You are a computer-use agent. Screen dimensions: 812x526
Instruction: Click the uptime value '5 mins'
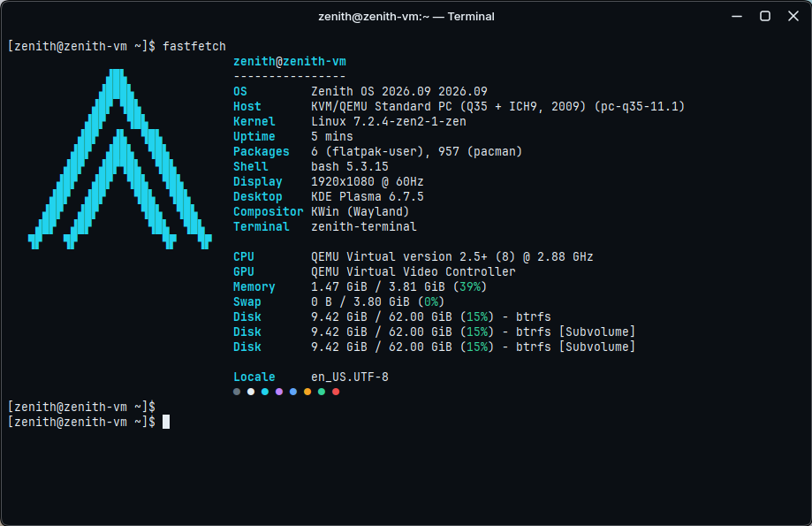pyautogui.click(x=332, y=136)
